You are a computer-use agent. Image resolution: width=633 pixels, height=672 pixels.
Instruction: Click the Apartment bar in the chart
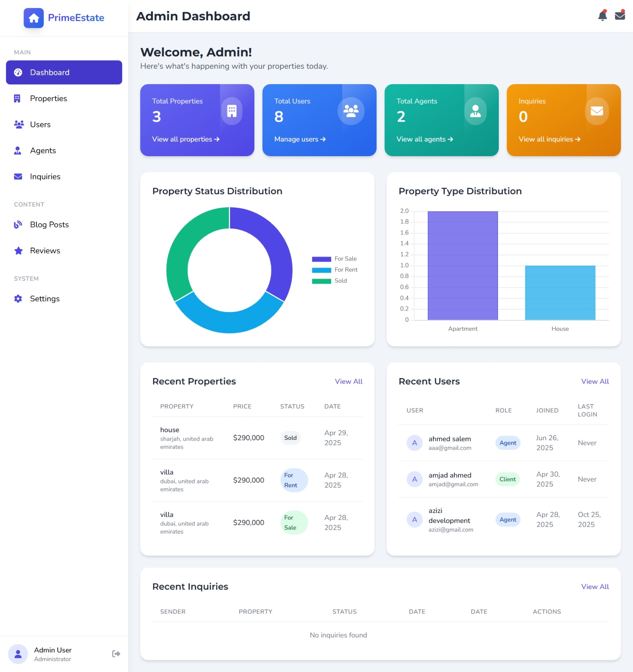pyautogui.click(x=462, y=265)
